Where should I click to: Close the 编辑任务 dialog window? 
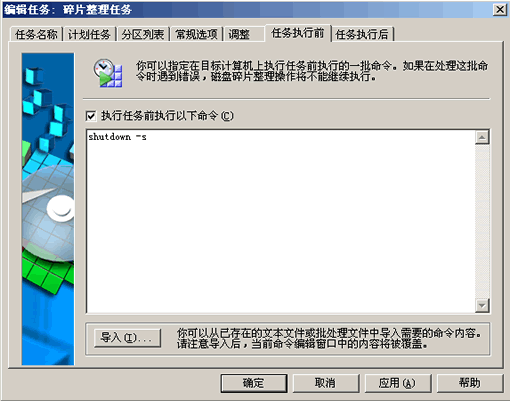tap(500, 10)
